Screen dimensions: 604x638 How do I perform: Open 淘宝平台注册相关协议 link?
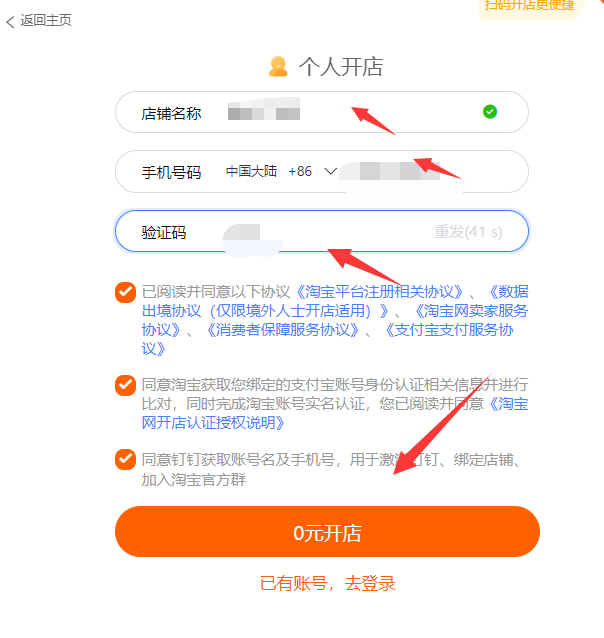pos(379,292)
